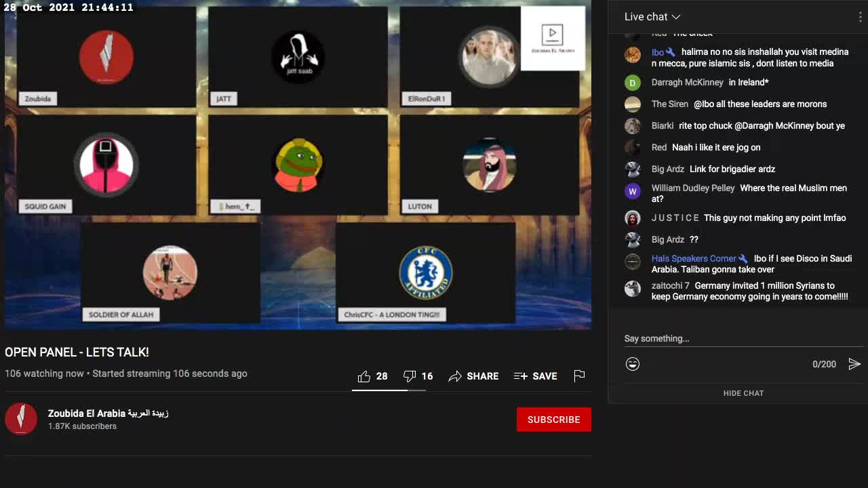Open Zoubida El Arabia channel avatar

[21, 419]
